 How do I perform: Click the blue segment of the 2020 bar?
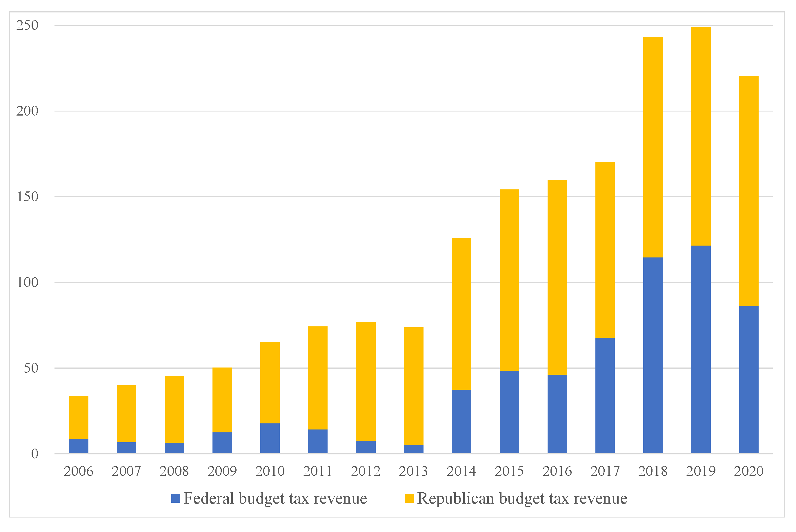(748, 380)
